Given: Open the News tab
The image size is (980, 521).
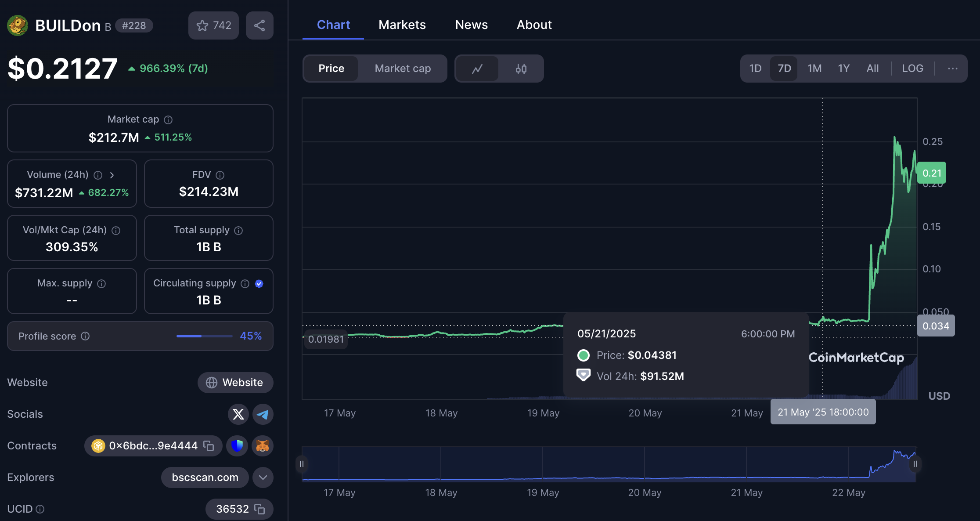Looking at the screenshot, I should 471,25.
